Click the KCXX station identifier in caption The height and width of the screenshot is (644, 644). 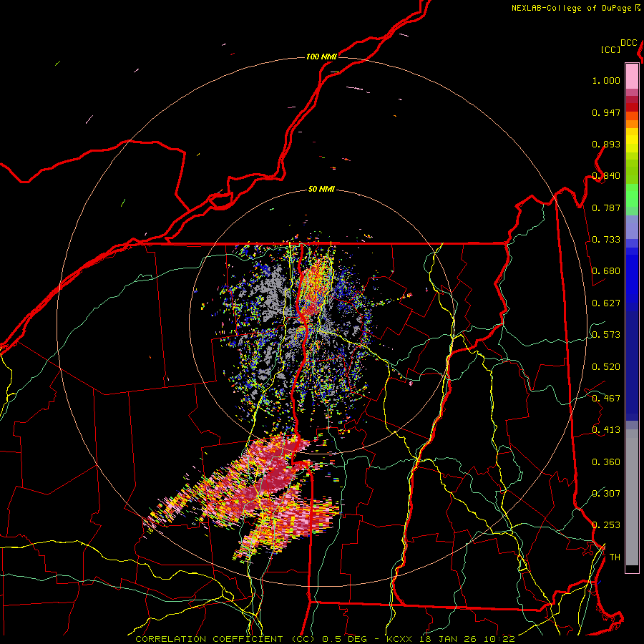coord(401,639)
